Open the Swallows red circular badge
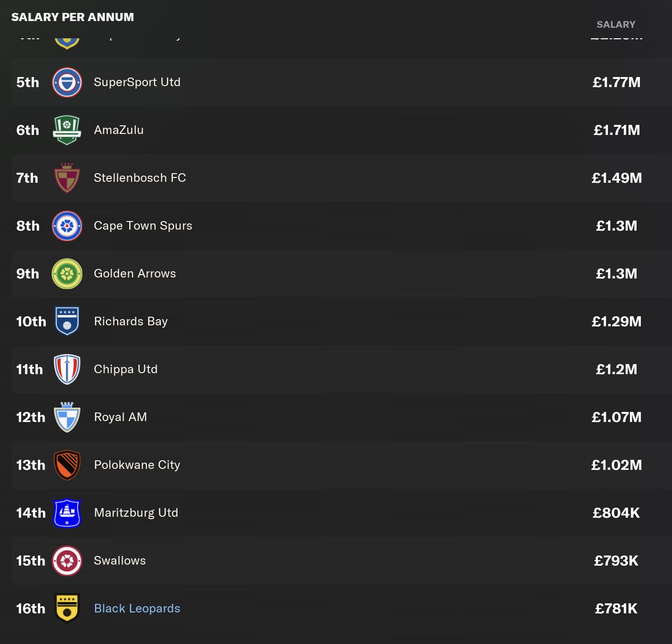672x644 pixels. click(67, 561)
